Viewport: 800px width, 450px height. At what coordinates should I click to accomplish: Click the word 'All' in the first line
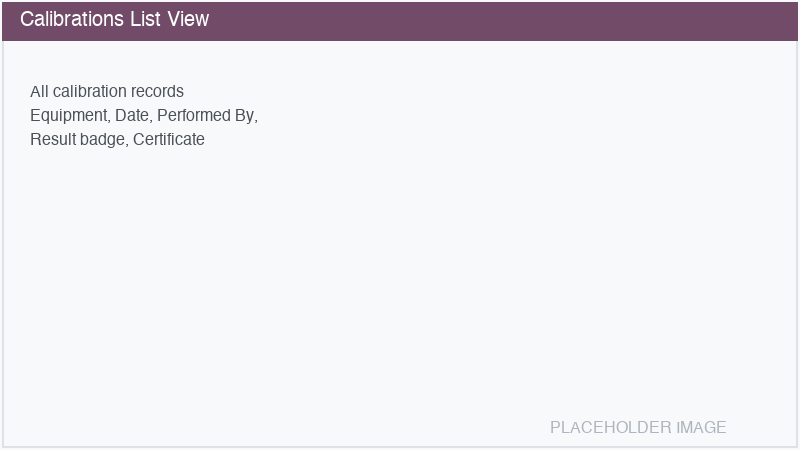click(x=39, y=92)
